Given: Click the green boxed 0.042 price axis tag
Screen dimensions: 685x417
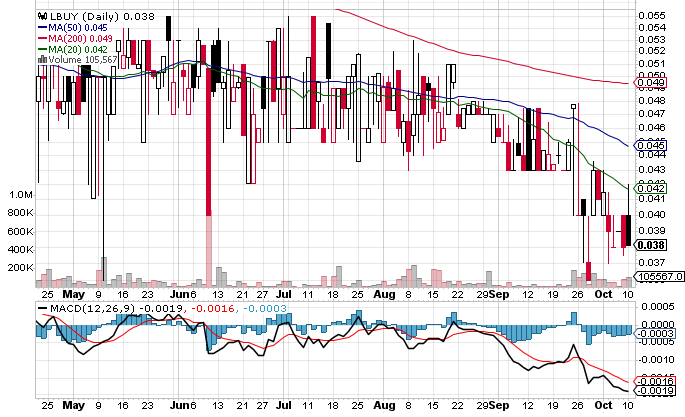Looking at the screenshot, I should [x=650, y=188].
